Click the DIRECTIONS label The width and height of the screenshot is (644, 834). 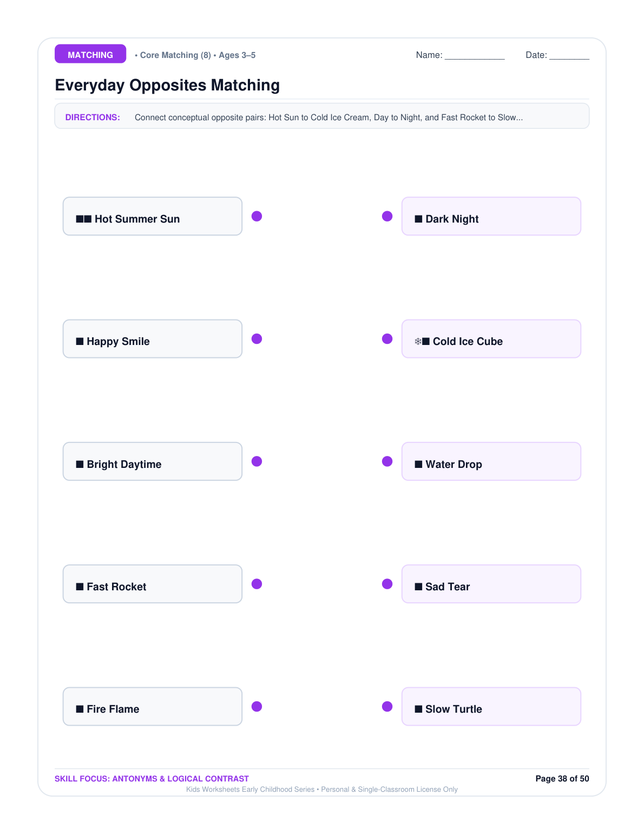click(93, 118)
